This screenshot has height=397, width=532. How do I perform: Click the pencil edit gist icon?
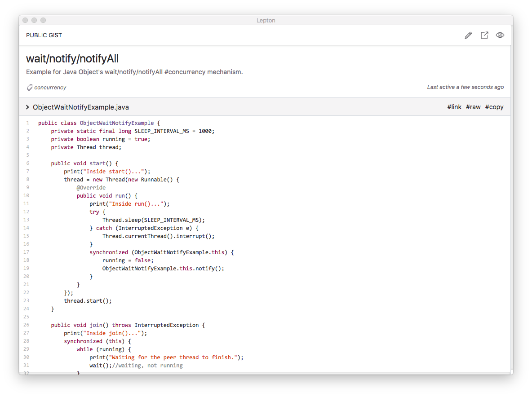pos(468,35)
